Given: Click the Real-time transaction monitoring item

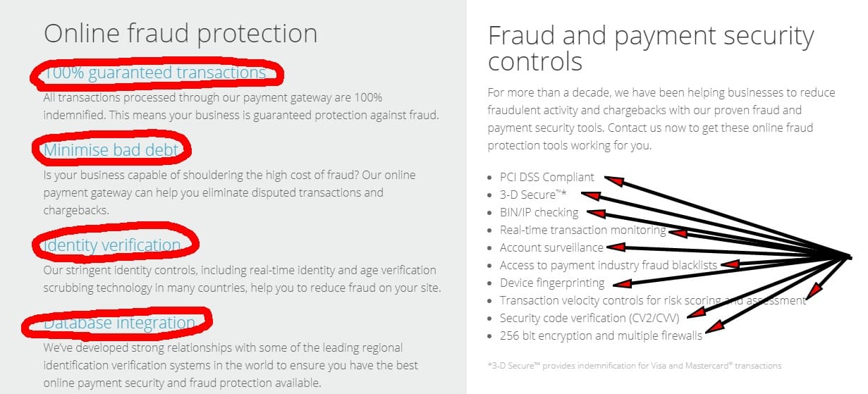Looking at the screenshot, I should point(583,230).
